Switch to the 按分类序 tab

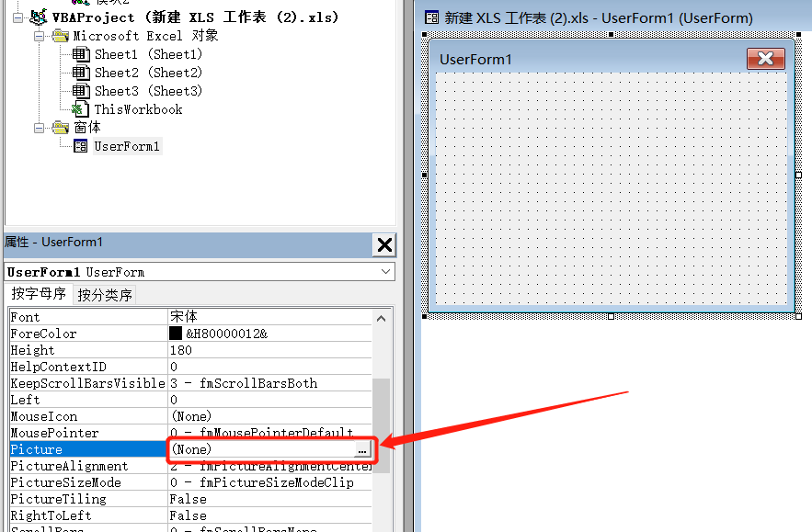click(x=105, y=295)
